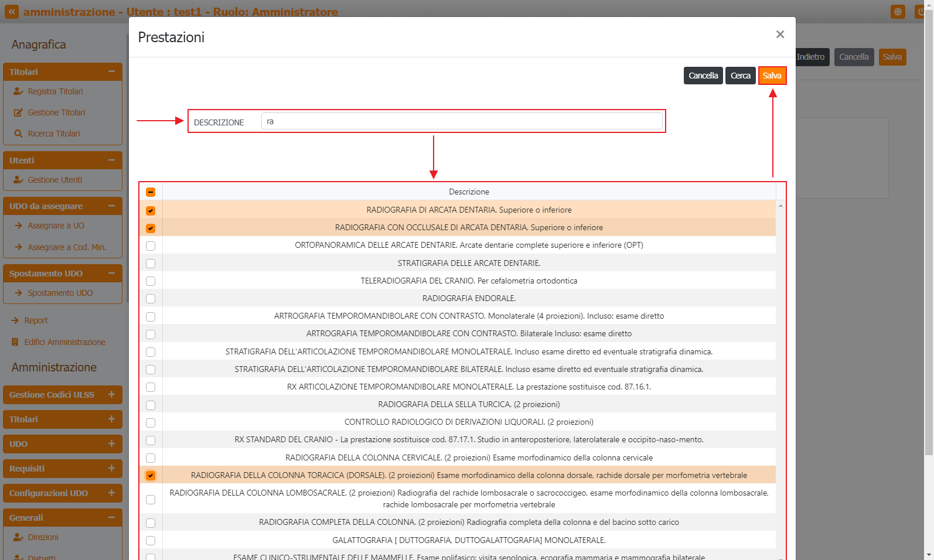934x560 pixels.
Task: Toggle the select-all checkbox in table header
Action: [151, 192]
